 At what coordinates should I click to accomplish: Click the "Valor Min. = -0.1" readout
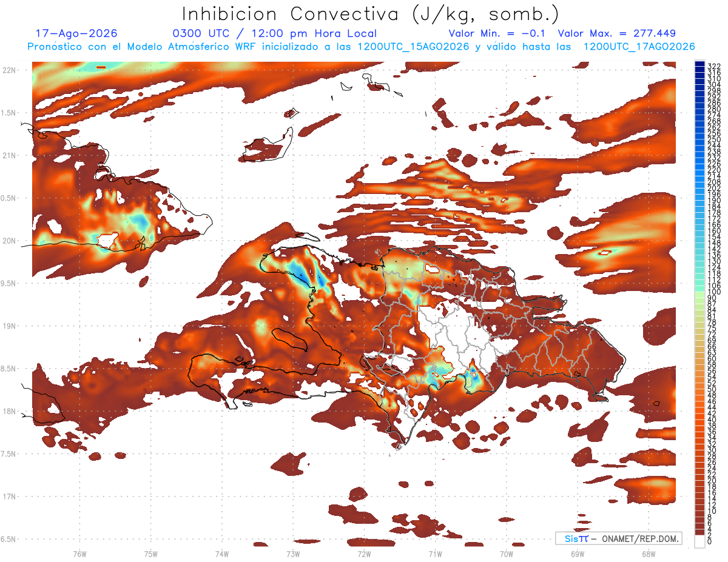click(x=497, y=33)
